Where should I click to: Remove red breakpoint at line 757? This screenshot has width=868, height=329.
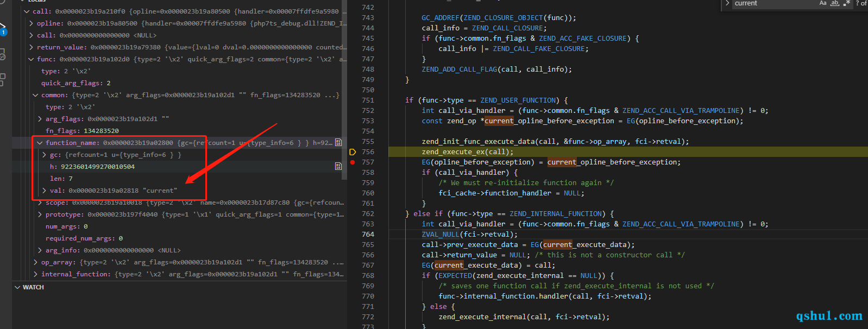pos(353,162)
